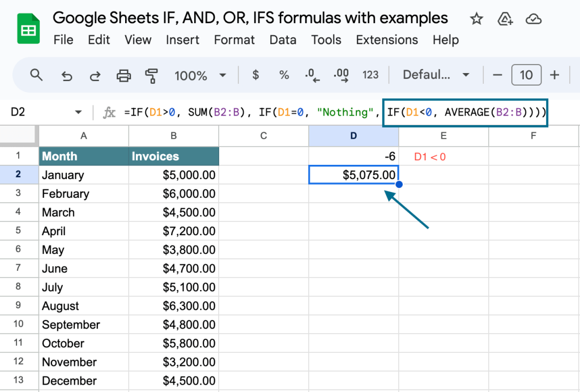The image size is (580, 392).
Task: Open more number formats (123)
Action: point(370,75)
